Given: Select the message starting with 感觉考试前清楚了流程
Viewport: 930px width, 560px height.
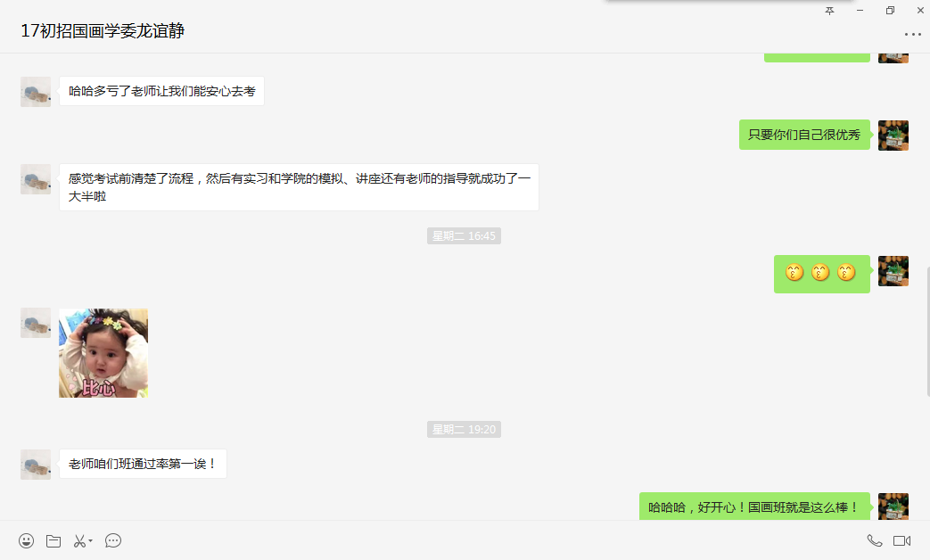Looking at the screenshot, I should click(299, 187).
